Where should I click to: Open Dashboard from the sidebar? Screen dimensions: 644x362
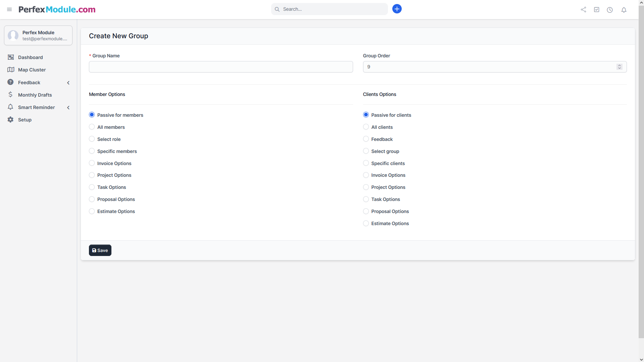point(30,57)
